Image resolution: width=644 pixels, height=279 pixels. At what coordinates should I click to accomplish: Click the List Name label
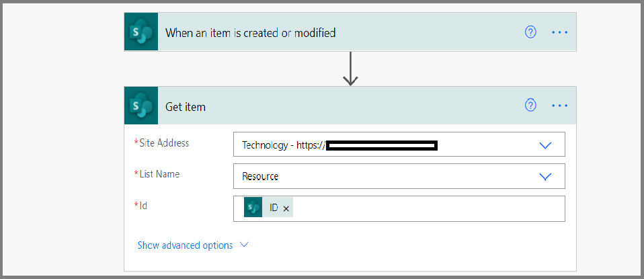point(159,174)
